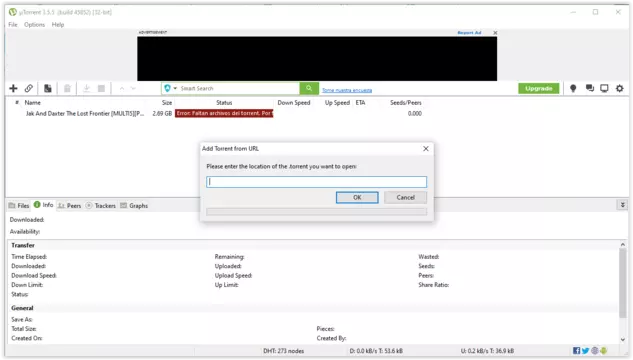Click the Add Torrent from URL link icon

click(x=29, y=88)
